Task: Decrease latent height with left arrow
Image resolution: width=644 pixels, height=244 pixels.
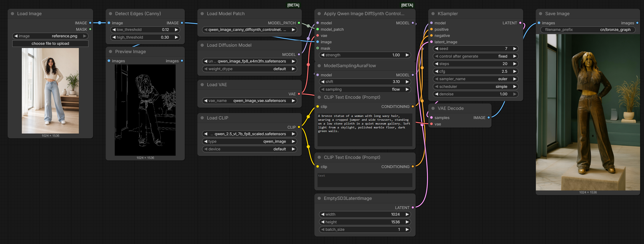Action: point(323,222)
